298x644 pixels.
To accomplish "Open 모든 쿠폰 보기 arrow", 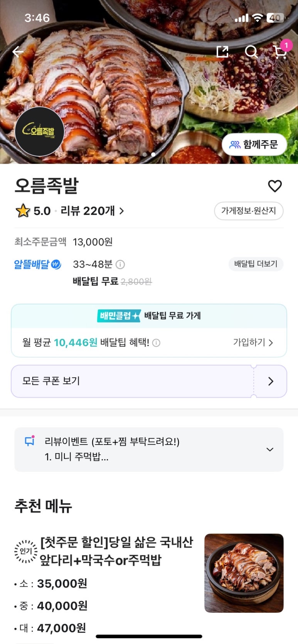I will click(x=271, y=381).
